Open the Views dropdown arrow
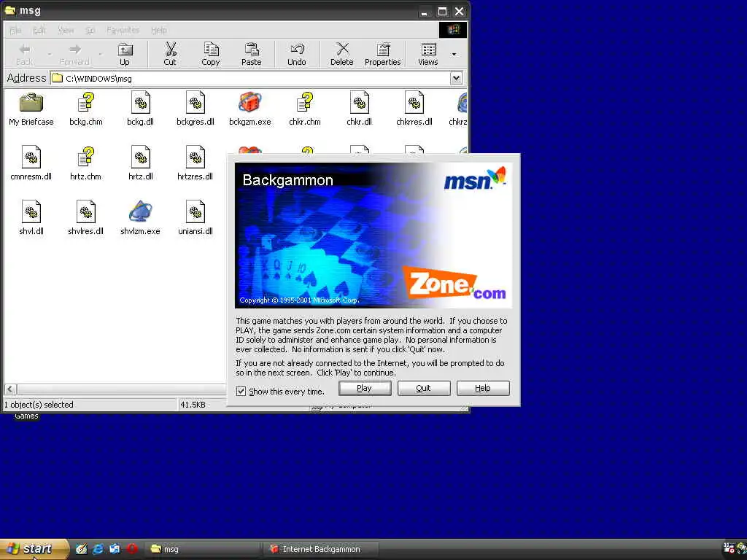 454,54
